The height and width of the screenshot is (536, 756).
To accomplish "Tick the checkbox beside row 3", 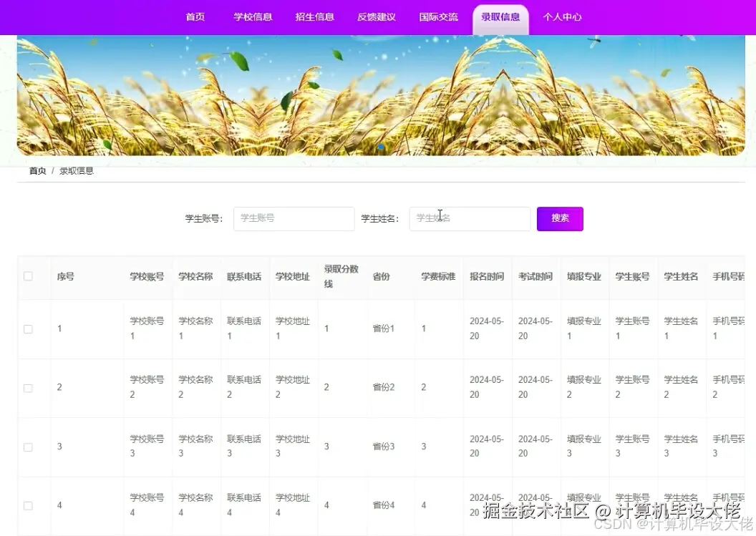I will (27, 447).
